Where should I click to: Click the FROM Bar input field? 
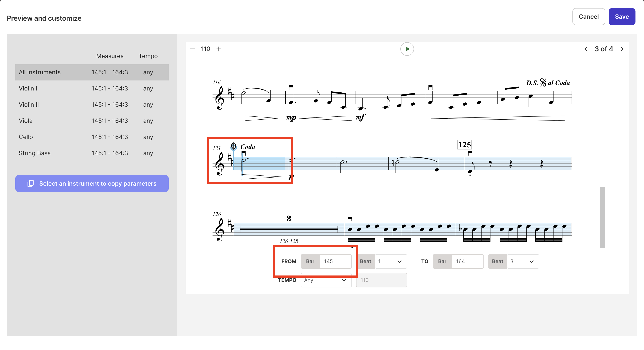coord(335,261)
